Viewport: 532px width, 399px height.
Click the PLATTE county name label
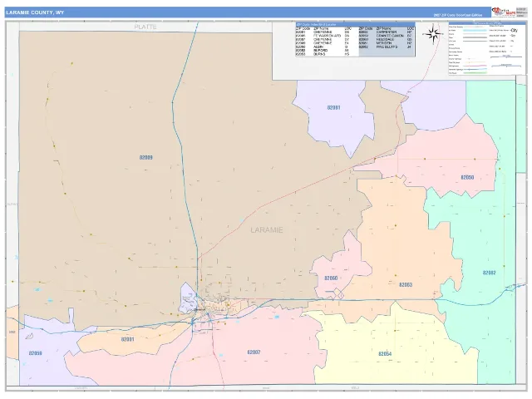(145, 27)
